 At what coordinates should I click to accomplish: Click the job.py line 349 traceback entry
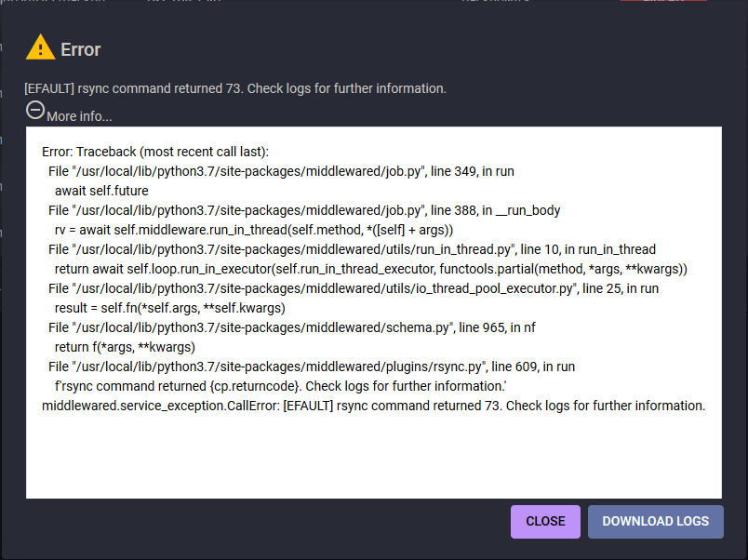[281, 171]
